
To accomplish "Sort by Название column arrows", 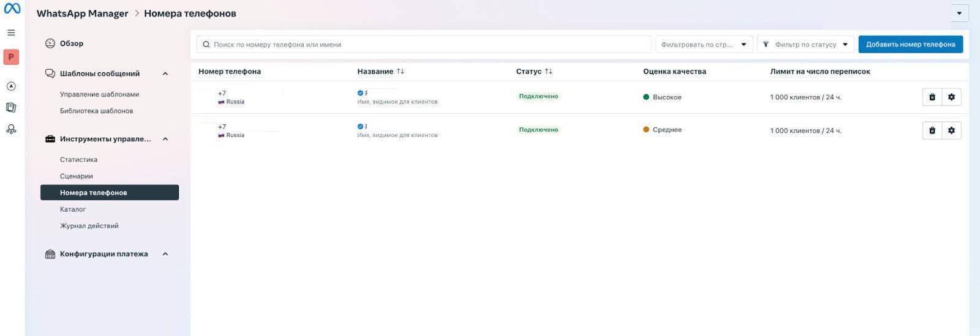I will 401,72.
